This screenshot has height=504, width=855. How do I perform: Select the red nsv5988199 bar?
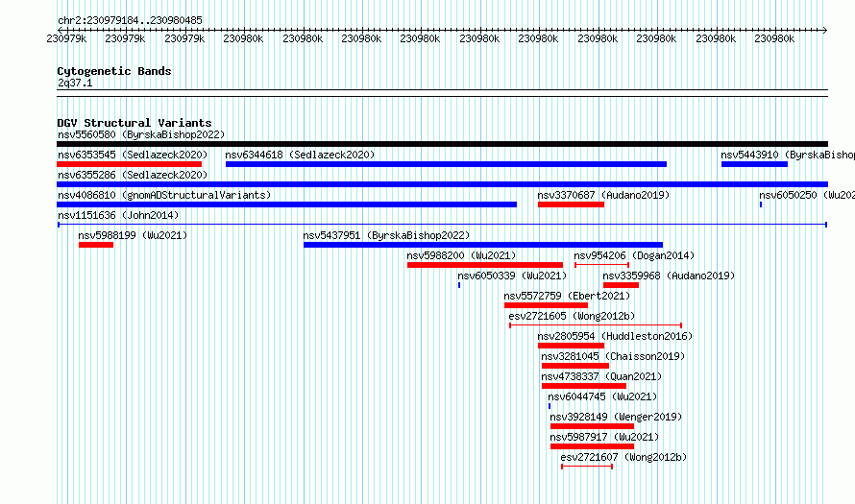pyautogui.click(x=96, y=245)
